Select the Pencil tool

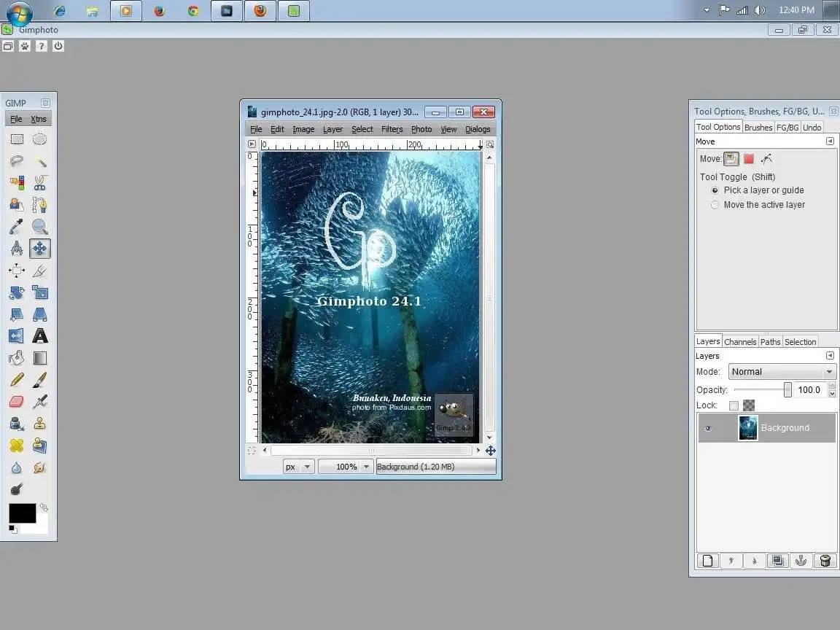tap(17, 380)
